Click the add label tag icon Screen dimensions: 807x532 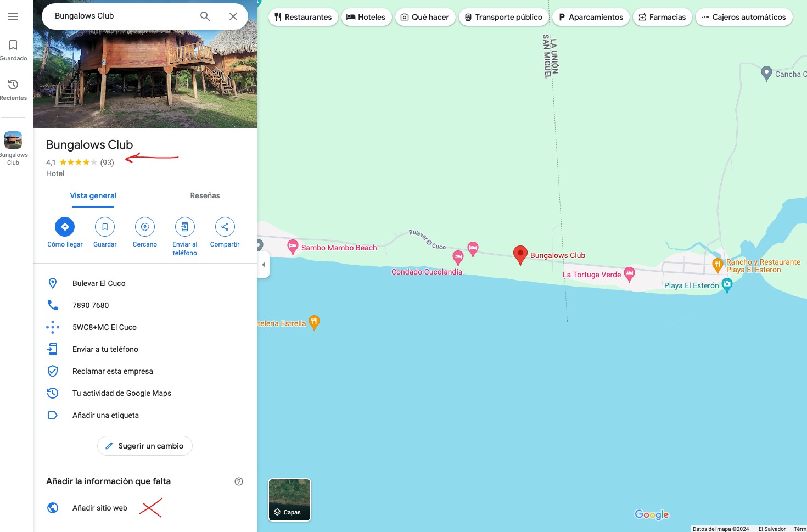(53, 415)
